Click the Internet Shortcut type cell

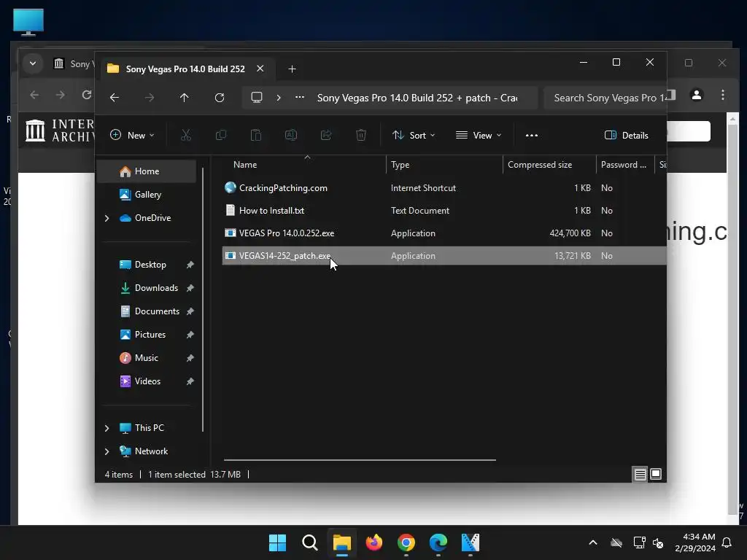pos(423,188)
